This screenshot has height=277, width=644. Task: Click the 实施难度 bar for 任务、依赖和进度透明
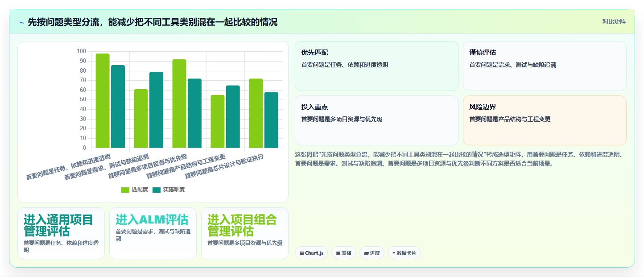click(x=118, y=107)
